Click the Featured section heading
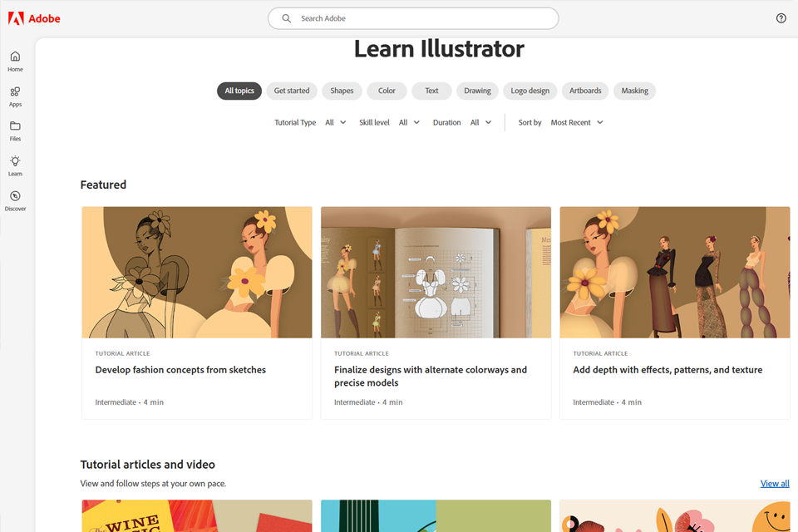The image size is (798, 532). point(103,185)
